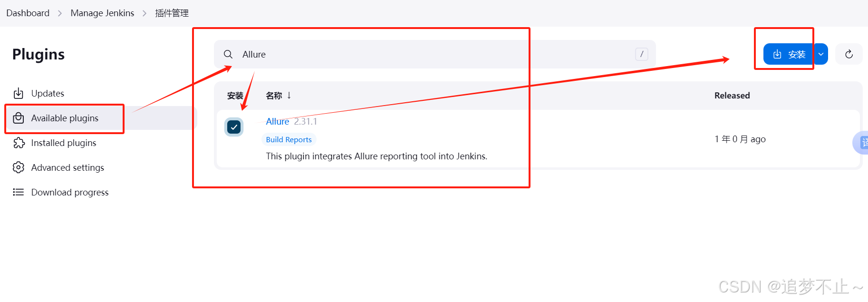Go to Dashboard breadcrumb

click(x=28, y=13)
